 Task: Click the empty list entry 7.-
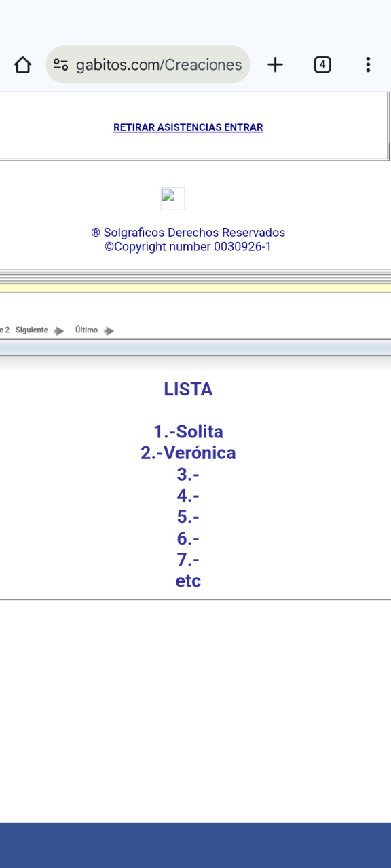188,560
